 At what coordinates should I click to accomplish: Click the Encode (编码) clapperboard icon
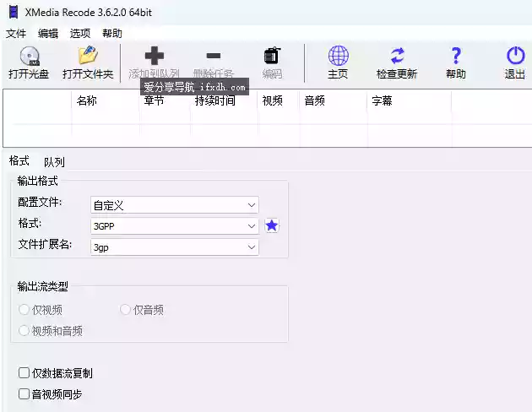click(273, 56)
